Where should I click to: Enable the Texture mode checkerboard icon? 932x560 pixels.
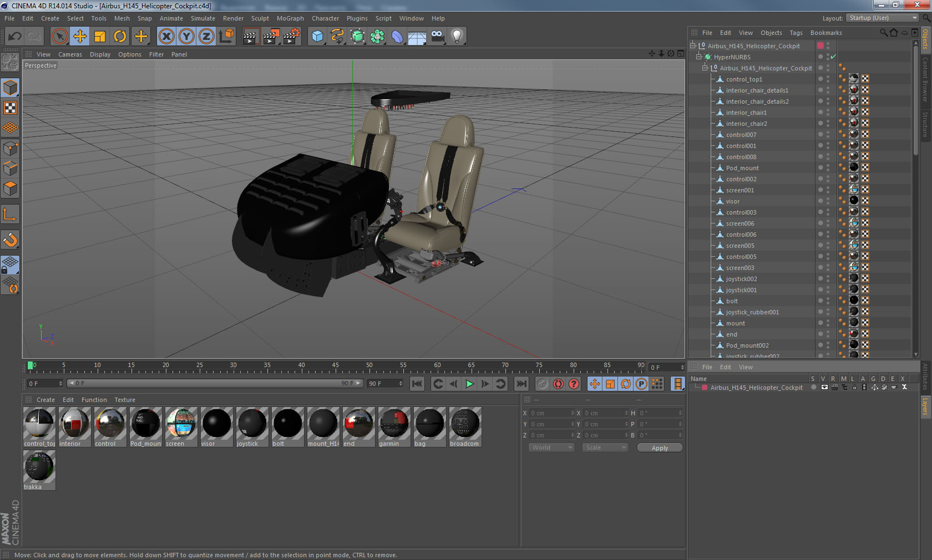(10, 108)
